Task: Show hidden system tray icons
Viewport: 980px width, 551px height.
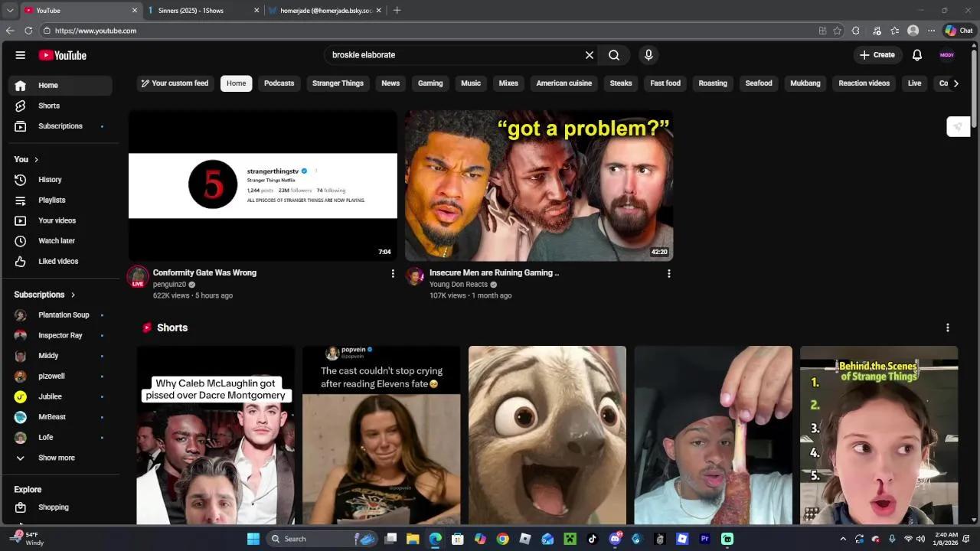Action: click(x=843, y=539)
